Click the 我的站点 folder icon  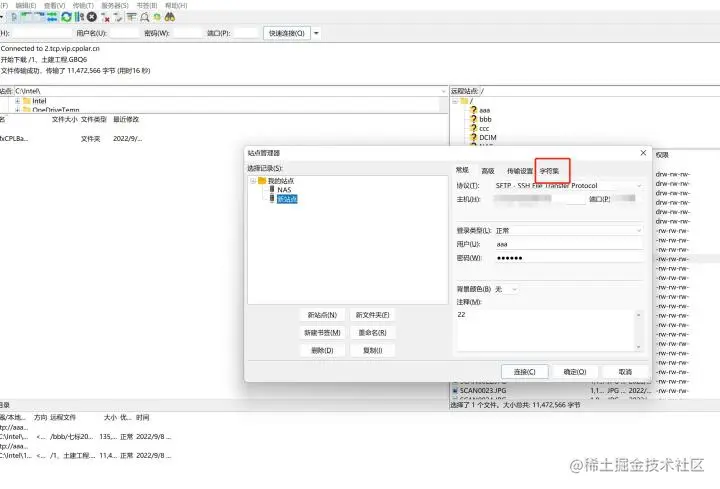(262, 180)
